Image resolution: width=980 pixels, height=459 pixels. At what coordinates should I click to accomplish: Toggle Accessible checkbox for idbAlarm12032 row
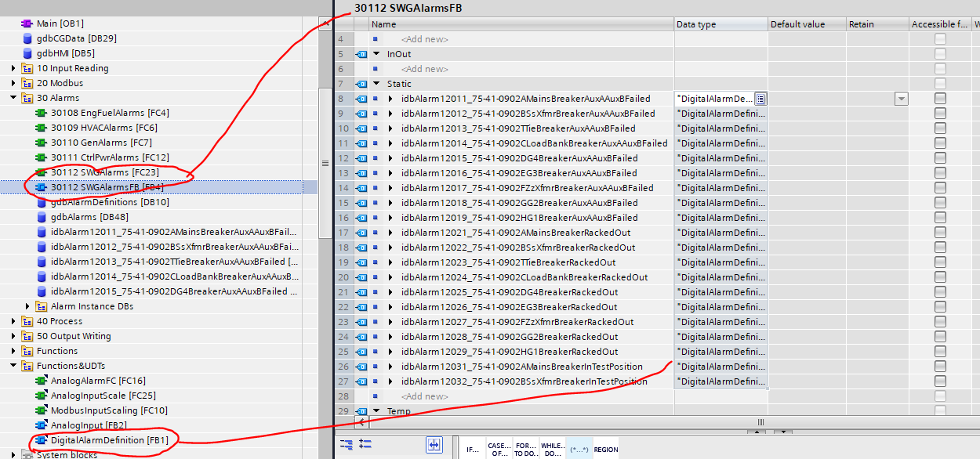click(x=940, y=381)
